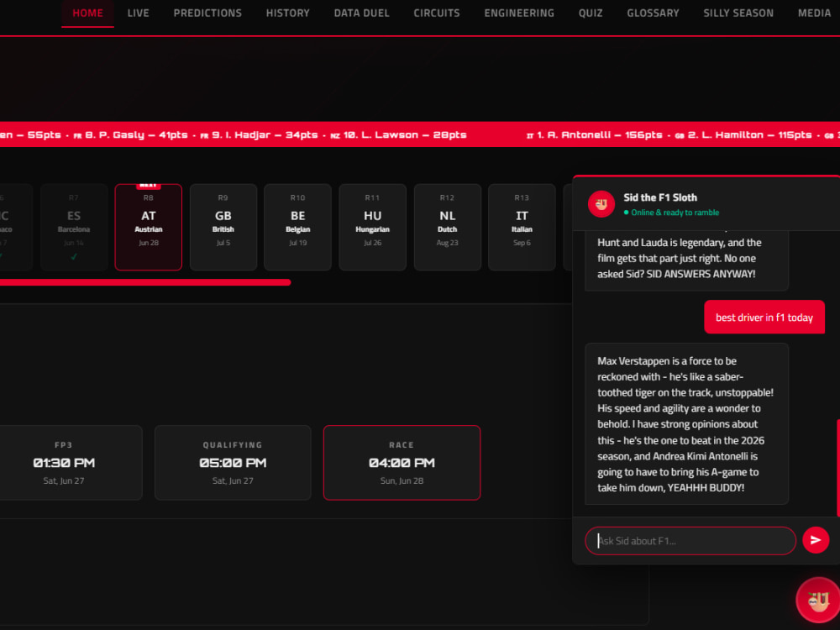Screen dimensions: 840x630
Task: Select the R8 Austrian race card
Action: pos(149,227)
